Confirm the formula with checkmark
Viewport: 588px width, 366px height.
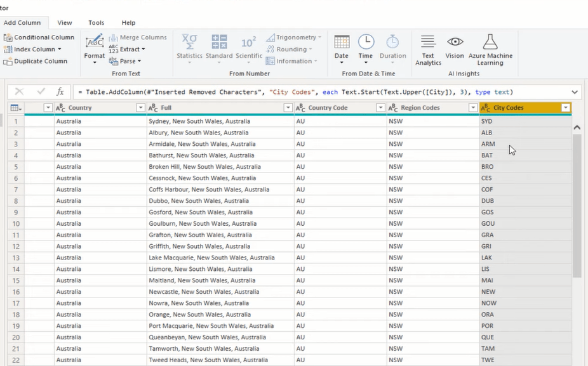tap(41, 91)
